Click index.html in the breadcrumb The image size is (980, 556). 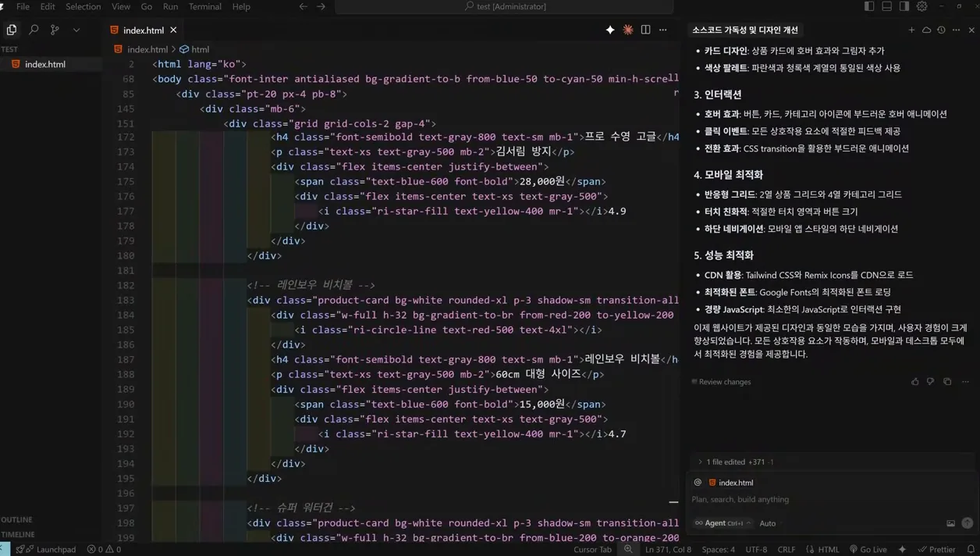[147, 49]
